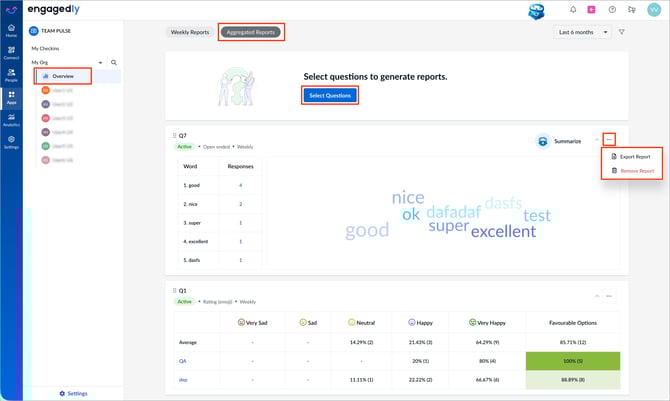Open the Last 6 months date range dropdown

pyautogui.click(x=582, y=32)
